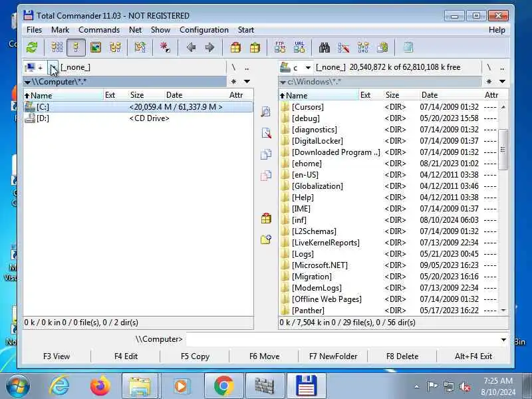Viewport: 532px width, 399px height.
Task: Click the Pack gift icon in middle bar
Action: click(x=266, y=218)
